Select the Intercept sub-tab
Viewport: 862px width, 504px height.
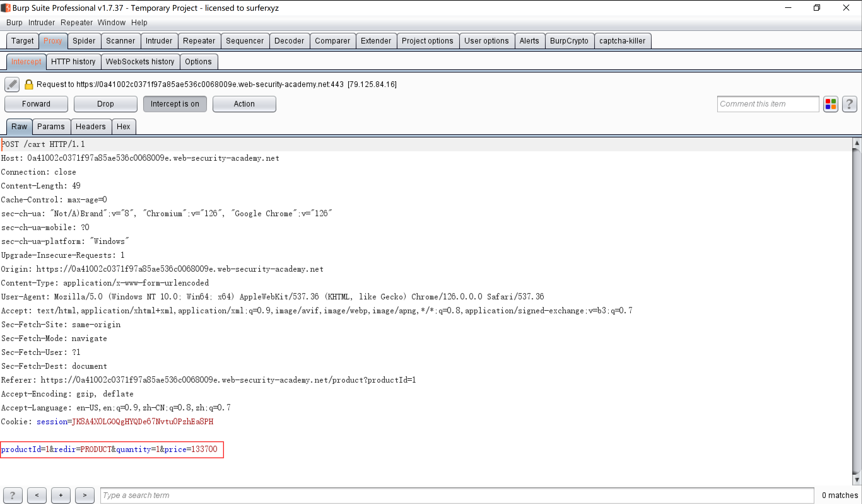tap(26, 61)
